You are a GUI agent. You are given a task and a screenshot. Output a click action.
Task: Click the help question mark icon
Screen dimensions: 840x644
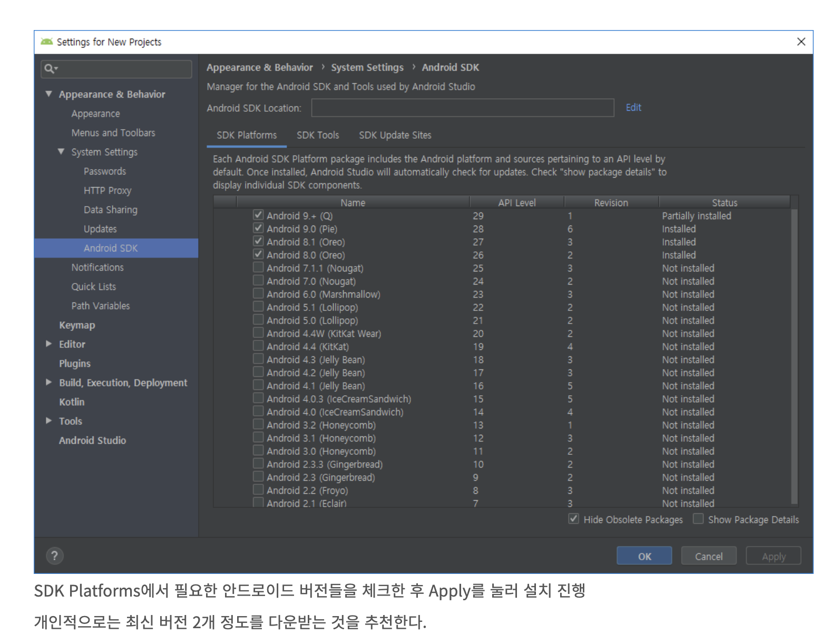pos(54,555)
